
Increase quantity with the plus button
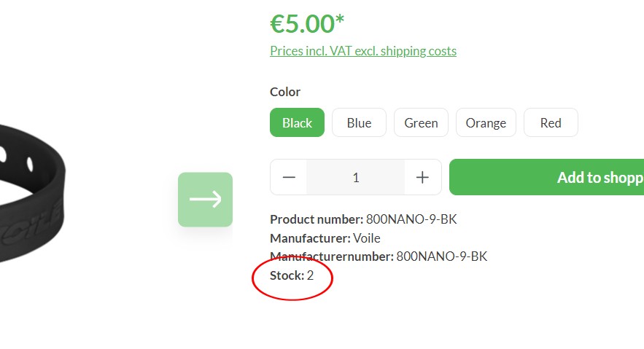tap(422, 177)
